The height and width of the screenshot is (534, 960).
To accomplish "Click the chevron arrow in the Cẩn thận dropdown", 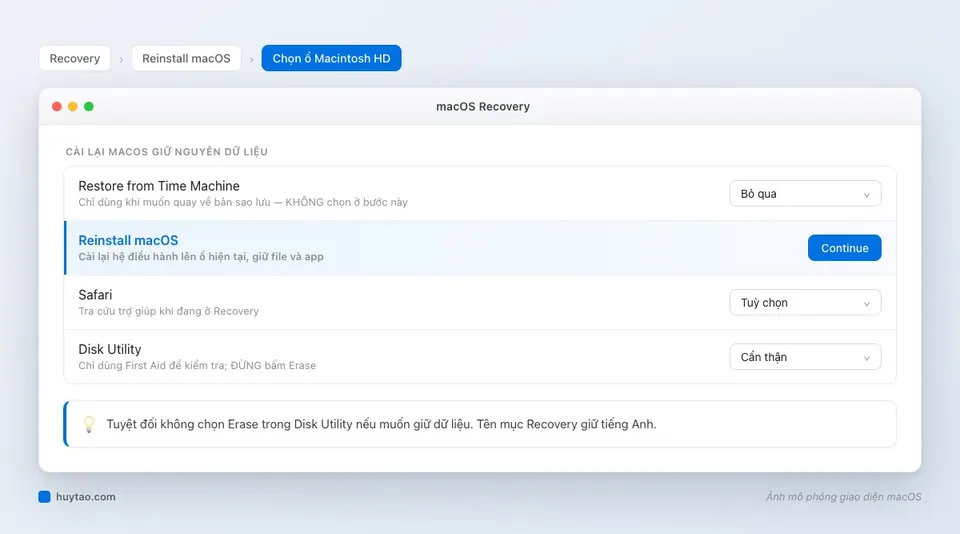I will (866, 358).
